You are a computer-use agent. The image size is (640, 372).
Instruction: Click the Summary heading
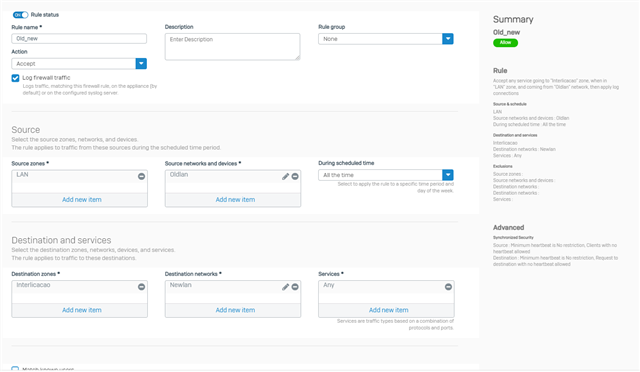(x=513, y=19)
